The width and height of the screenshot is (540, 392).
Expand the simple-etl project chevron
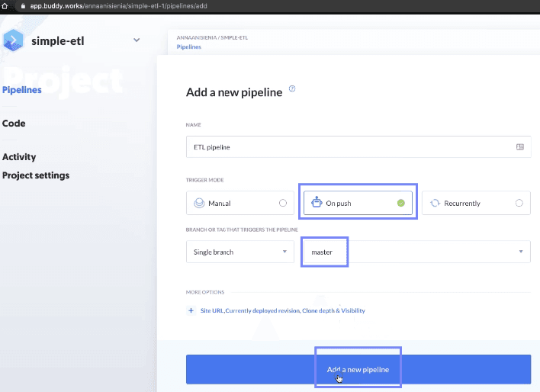pyautogui.click(x=137, y=40)
